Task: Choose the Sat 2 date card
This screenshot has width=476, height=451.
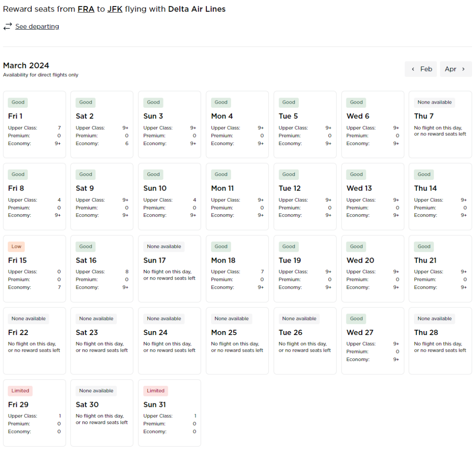Action: tap(102, 124)
